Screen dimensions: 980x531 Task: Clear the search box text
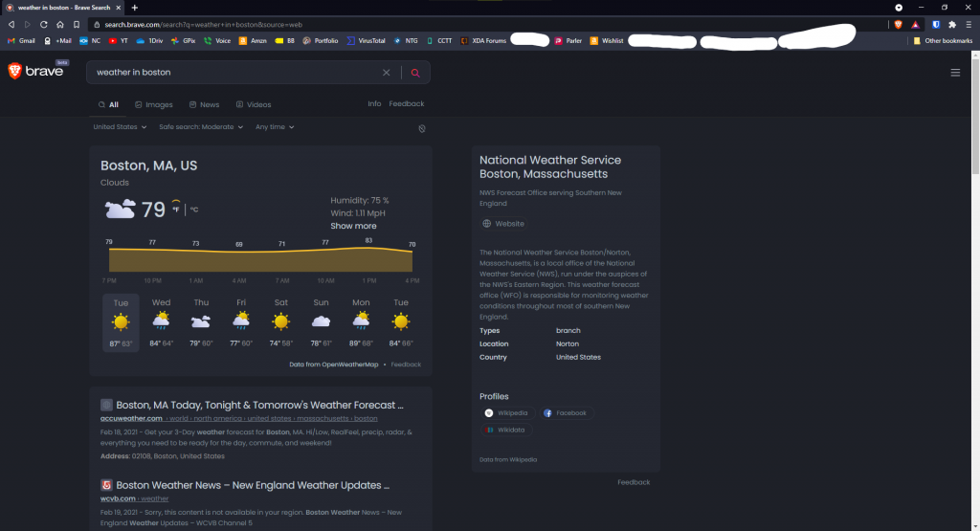tap(387, 73)
